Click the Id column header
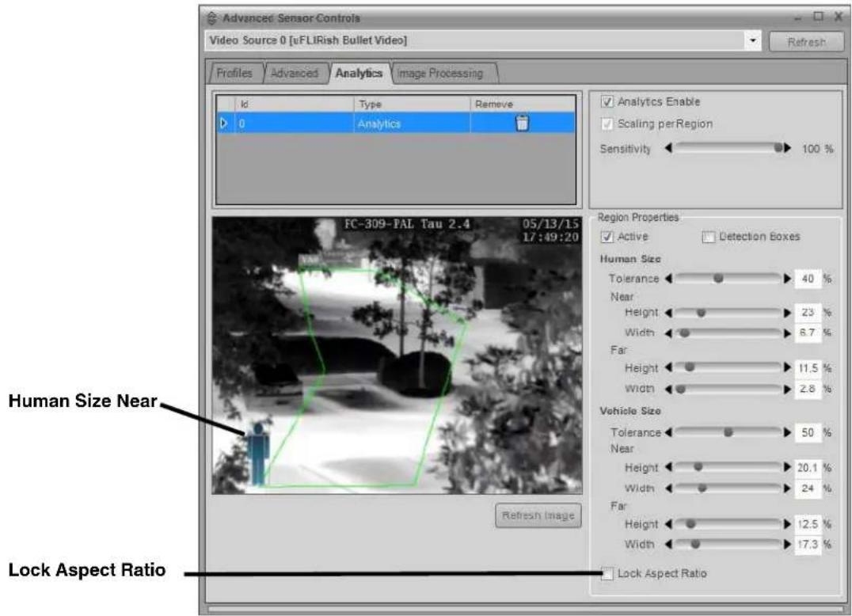This screenshot has width=852, height=616. tap(295, 104)
